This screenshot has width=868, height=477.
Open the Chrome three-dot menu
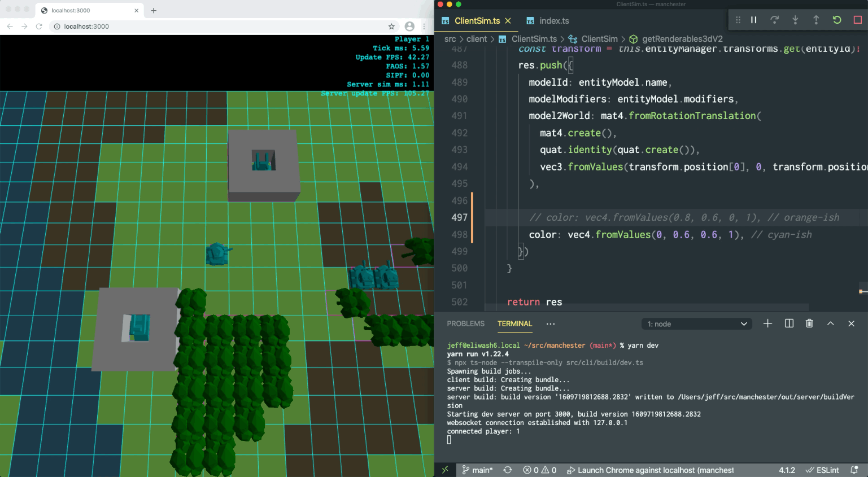click(424, 27)
